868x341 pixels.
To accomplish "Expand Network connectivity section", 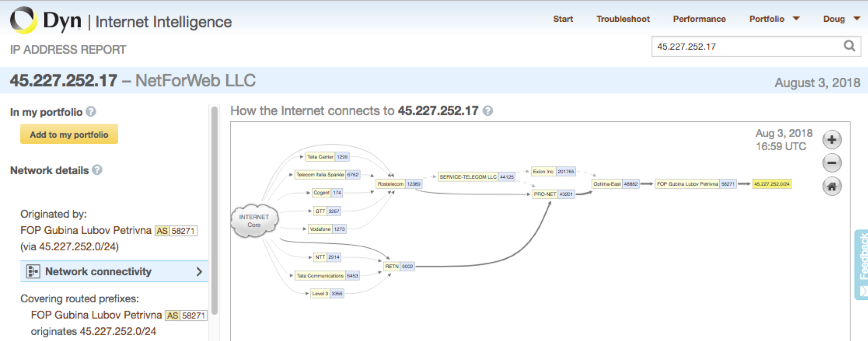I will 114,271.
